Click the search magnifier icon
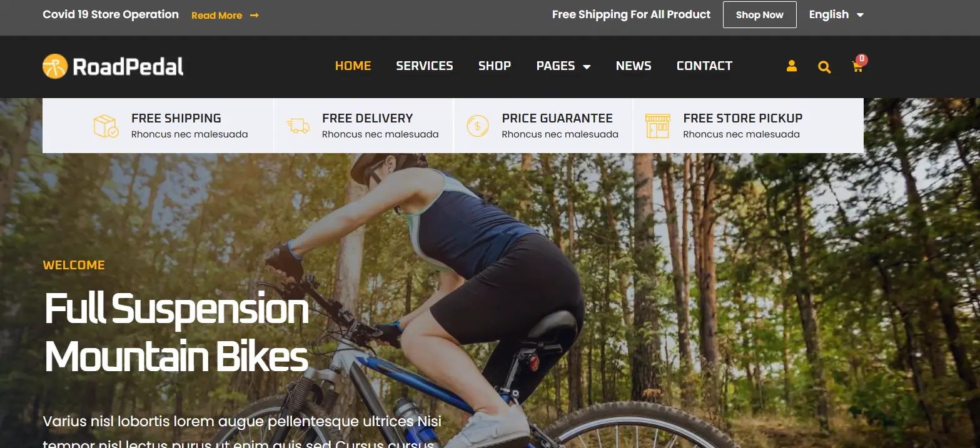The image size is (980, 448). [824, 67]
